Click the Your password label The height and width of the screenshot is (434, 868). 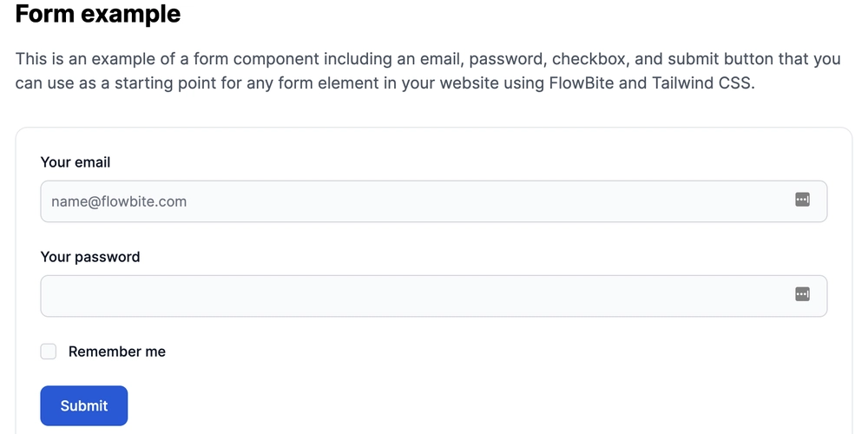(90, 257)
